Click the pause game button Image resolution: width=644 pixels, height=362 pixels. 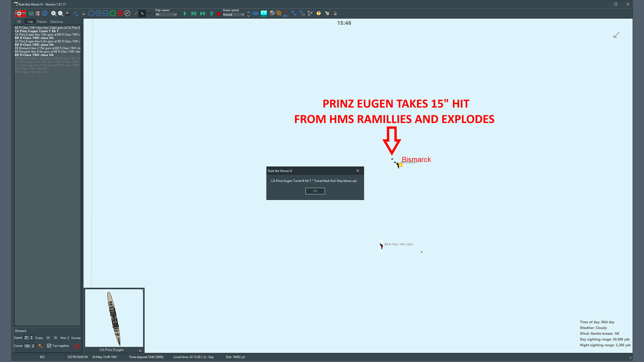(212, 14)
